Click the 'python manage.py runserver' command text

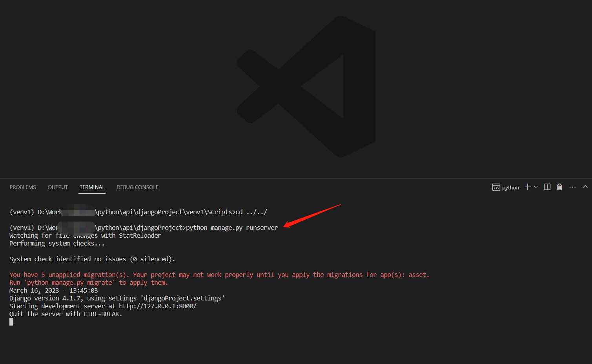(232, 227)
